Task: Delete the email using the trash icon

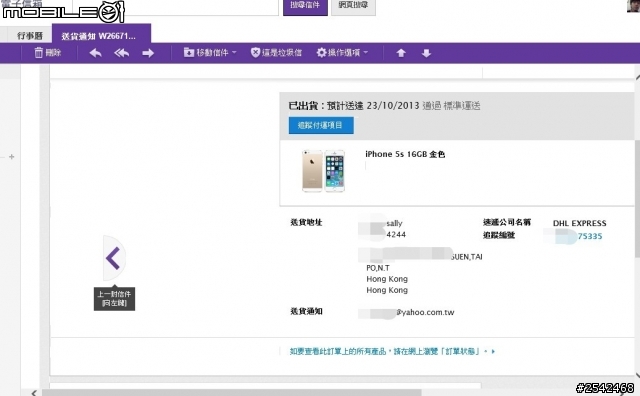Action: [x=47, y=53]
